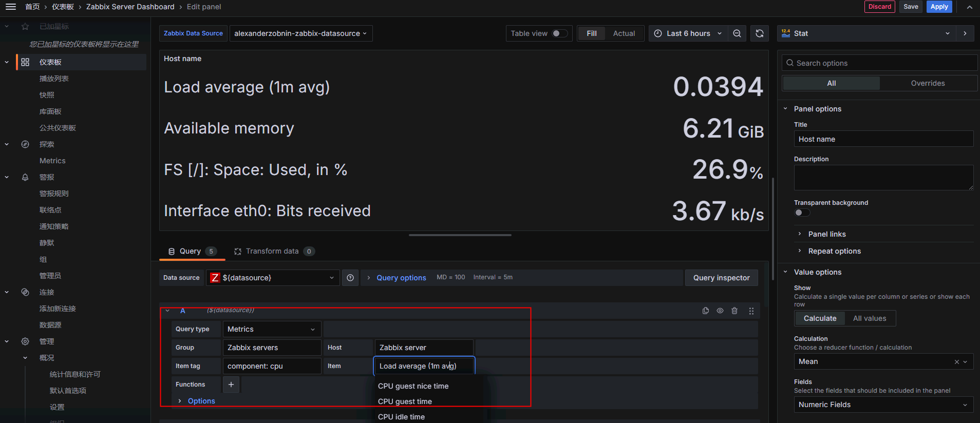Switch to the Query tab

coord(193,252)
